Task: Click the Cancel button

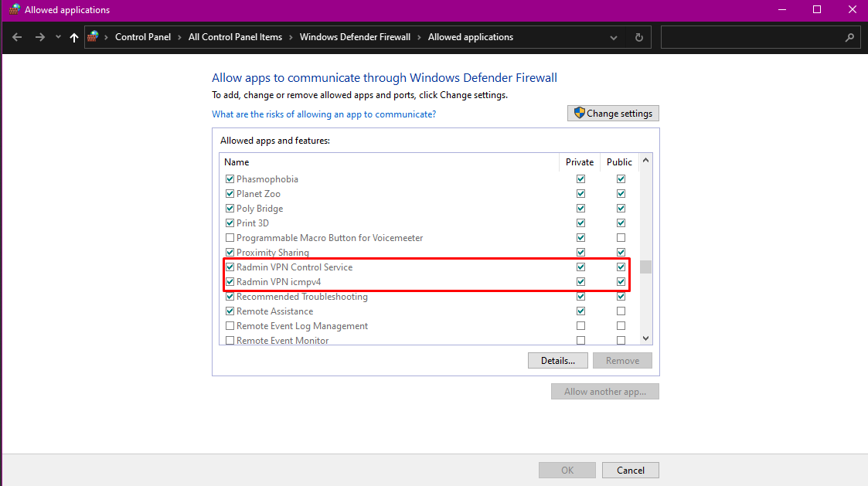Action: (631, 470)
